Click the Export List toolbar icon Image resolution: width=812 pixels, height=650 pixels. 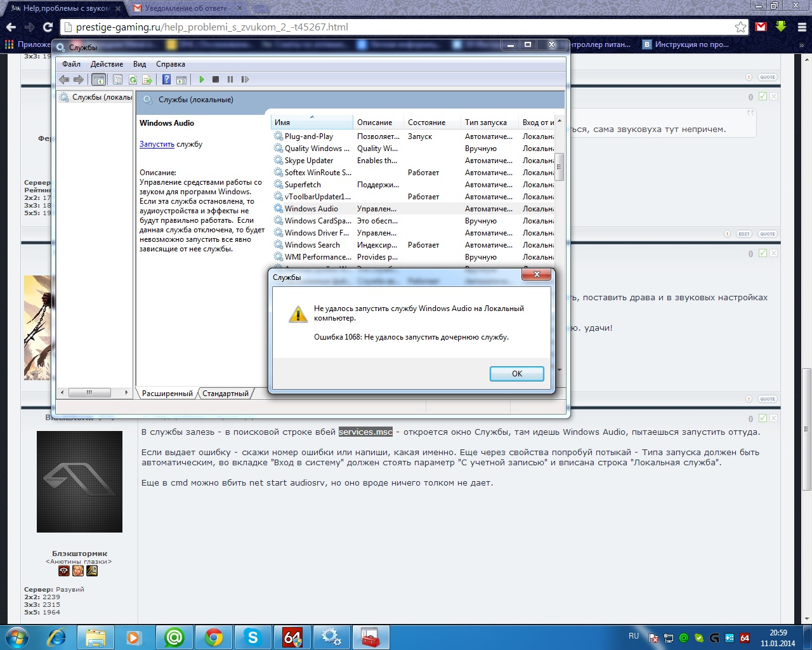pyautogui.click(x=147, y=79)
